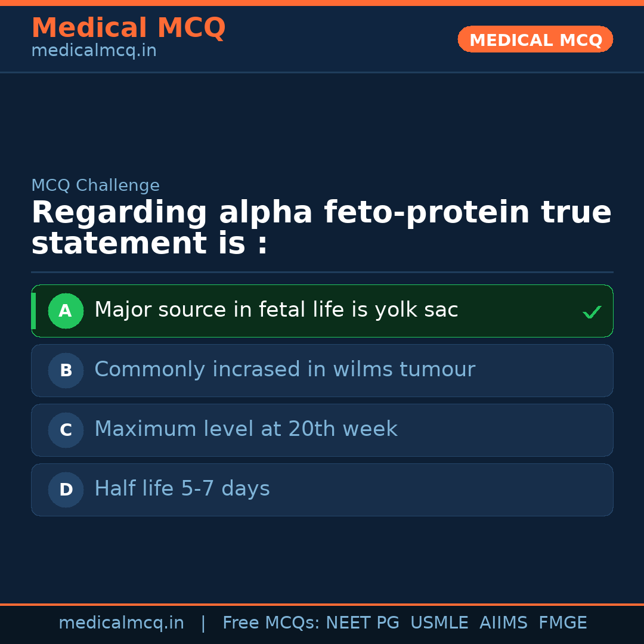This screenshot has width=644, height=644.
Task: Click the 'MCQ Challenge' label
Action: [95, 185]
